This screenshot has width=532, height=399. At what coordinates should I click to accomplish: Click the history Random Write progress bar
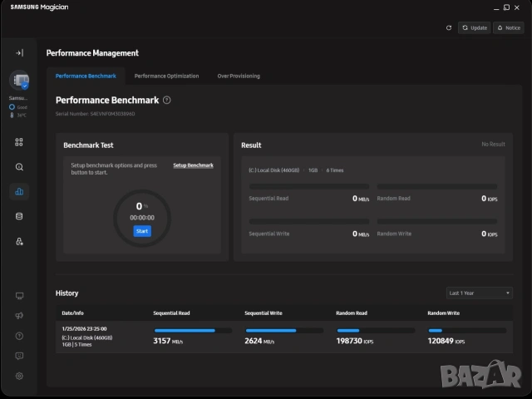(467, 331)
